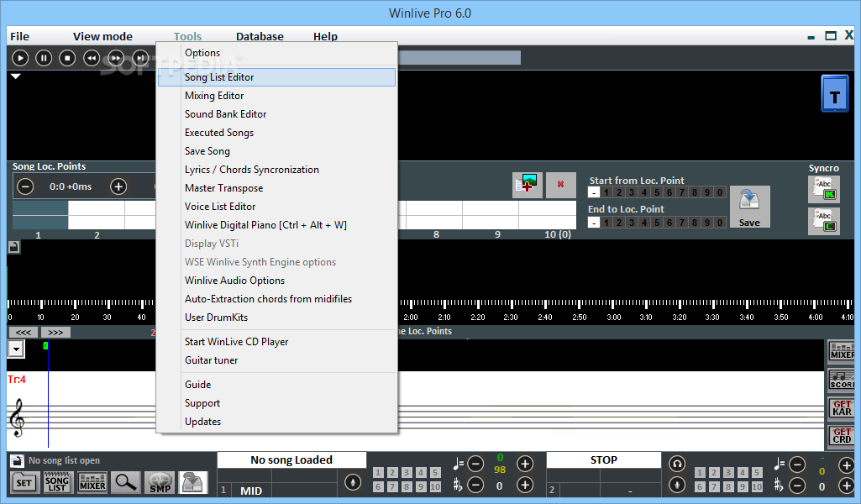The width and height of the screenshot is (861, 504).
Task: Click the SMP sampler icon
Action: point(160,483)
